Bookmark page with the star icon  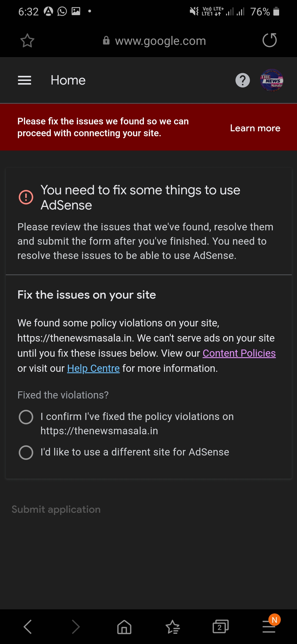(x=27, y=41)
